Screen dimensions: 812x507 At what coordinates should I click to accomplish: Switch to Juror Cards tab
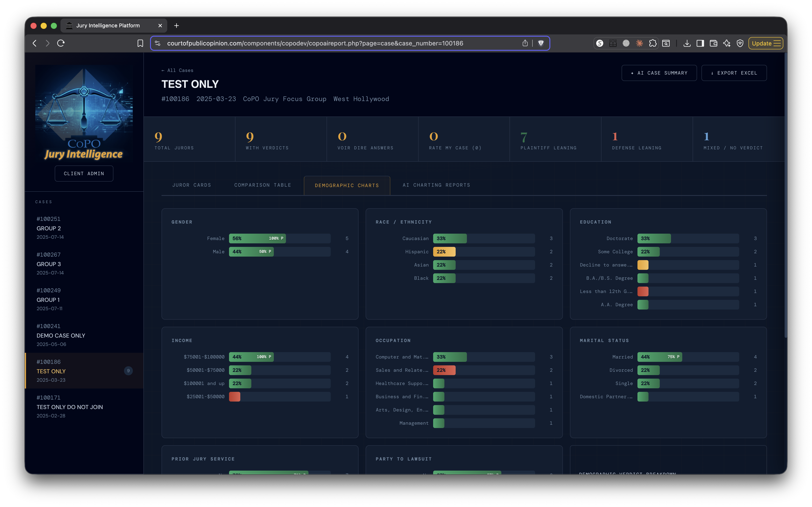pos(192,185)
